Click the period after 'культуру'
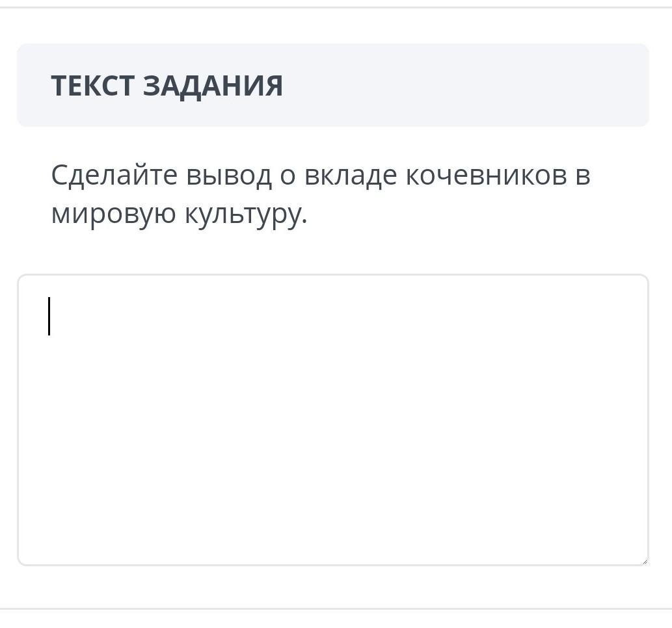 (304, 221)
